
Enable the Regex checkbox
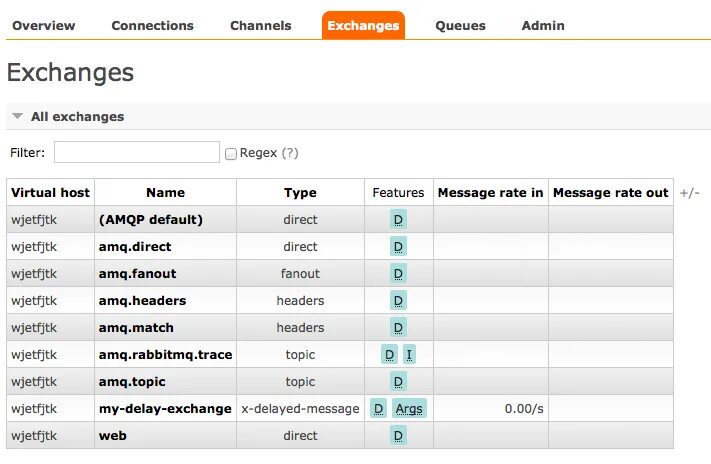(231, 154)
